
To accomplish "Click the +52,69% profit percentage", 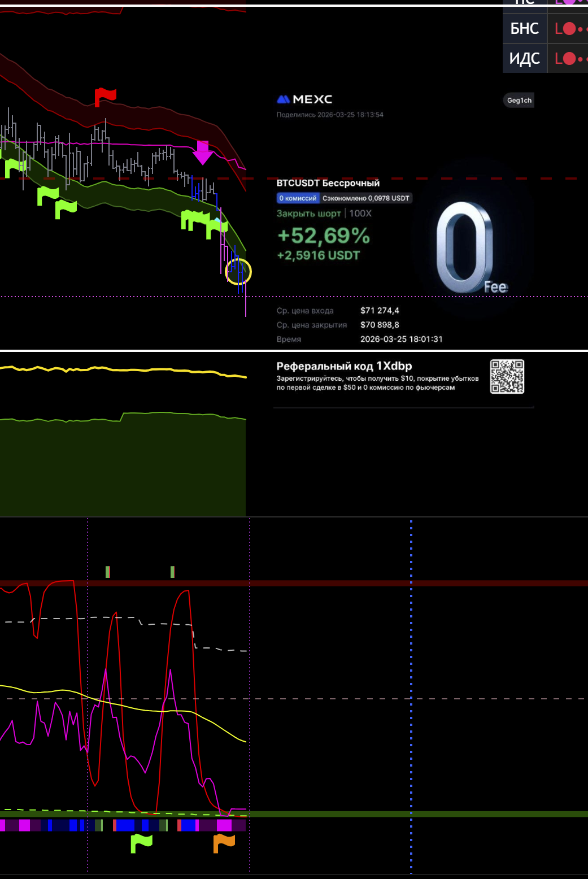I will tap(323, 236).
